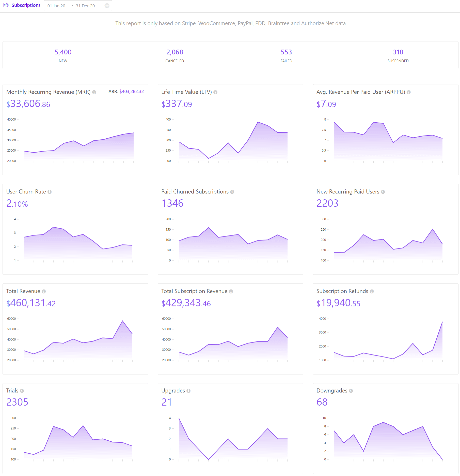The height and width of the screenshot is (476, 460).
Task: Click the Subscriptions report icon
Action: 6,5
